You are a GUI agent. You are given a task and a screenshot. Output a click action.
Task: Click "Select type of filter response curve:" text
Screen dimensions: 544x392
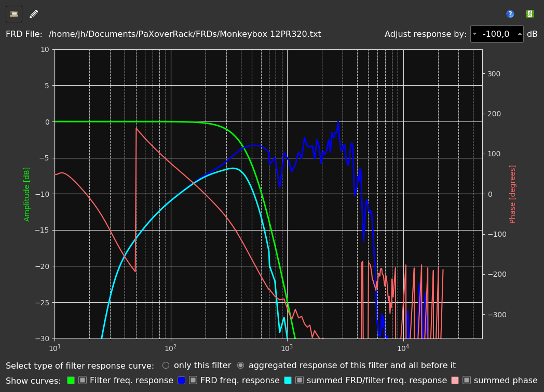80,366
